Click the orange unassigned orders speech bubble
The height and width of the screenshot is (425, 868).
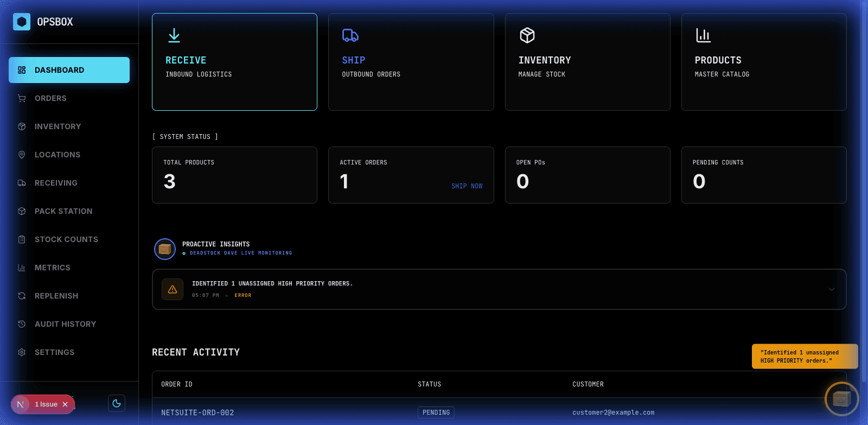[x=805, y=357]
